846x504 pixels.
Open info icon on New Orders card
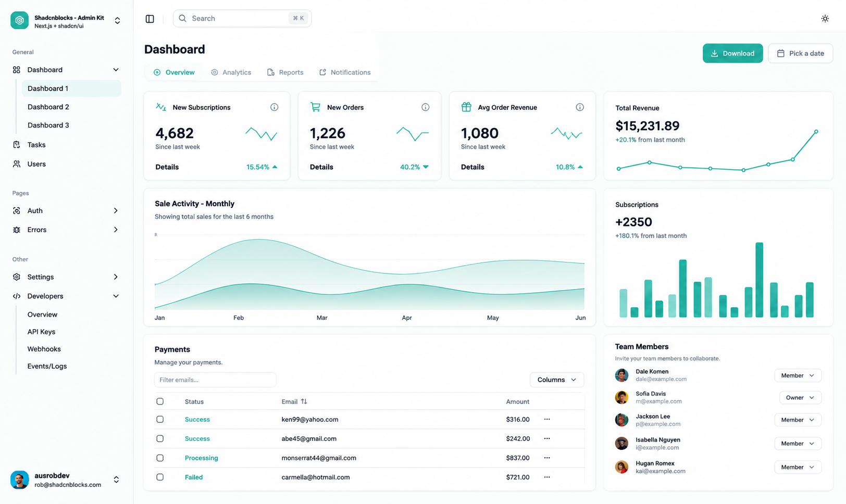[x=426, y=107]
